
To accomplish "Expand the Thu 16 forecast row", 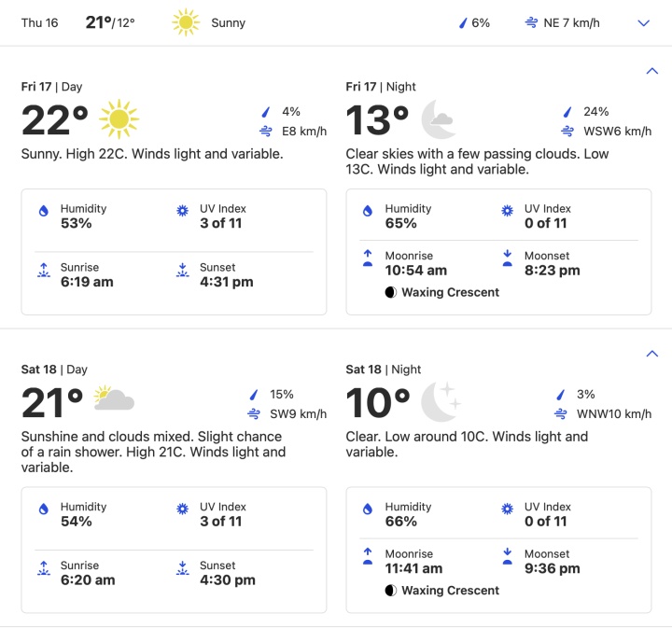I will [x=644, y=23].
